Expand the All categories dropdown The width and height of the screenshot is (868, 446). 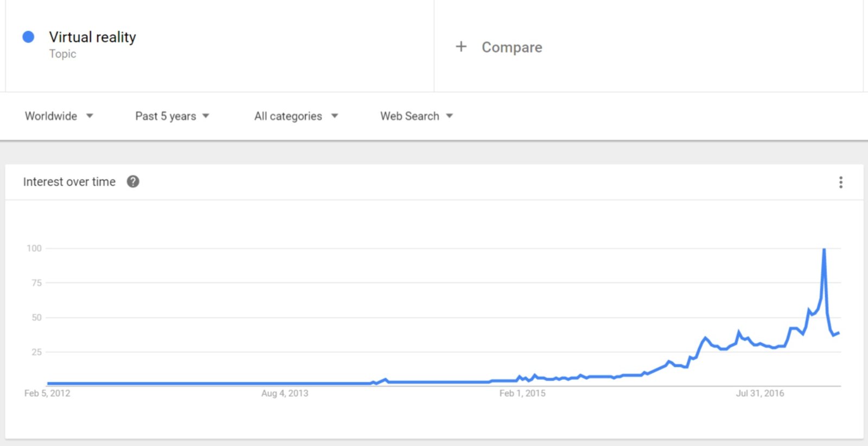[296, 116]
